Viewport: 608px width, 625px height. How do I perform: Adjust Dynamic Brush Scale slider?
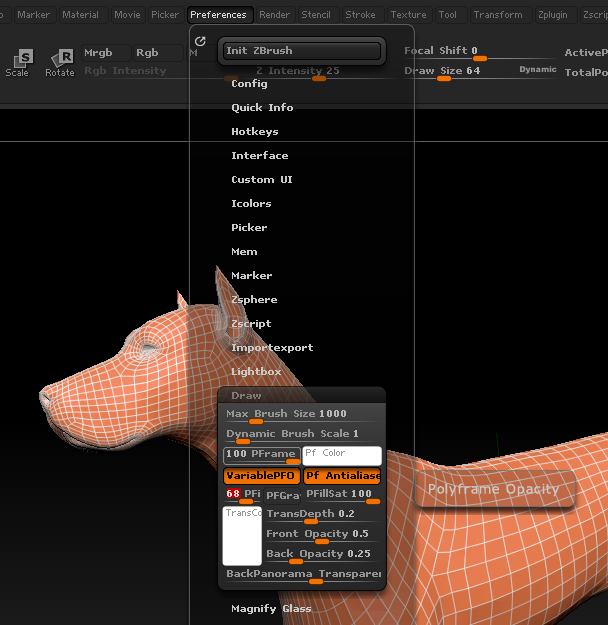point(302,435)
